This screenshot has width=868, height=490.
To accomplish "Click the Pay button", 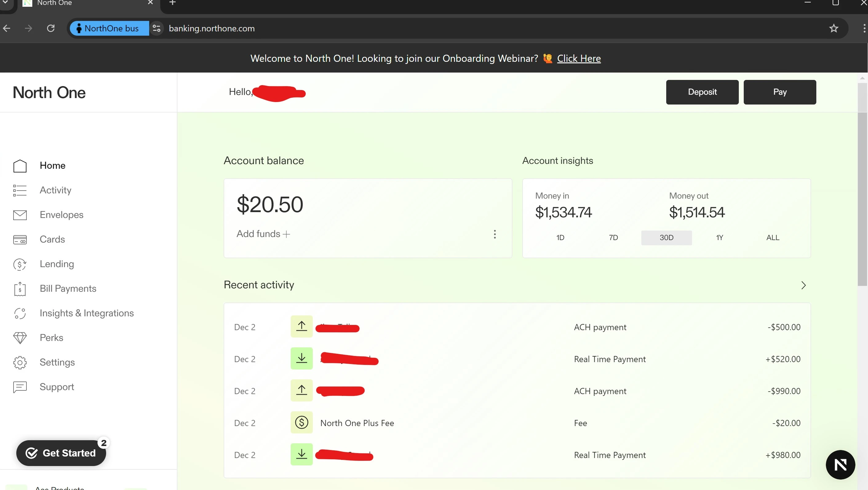I will click(780, 92).
